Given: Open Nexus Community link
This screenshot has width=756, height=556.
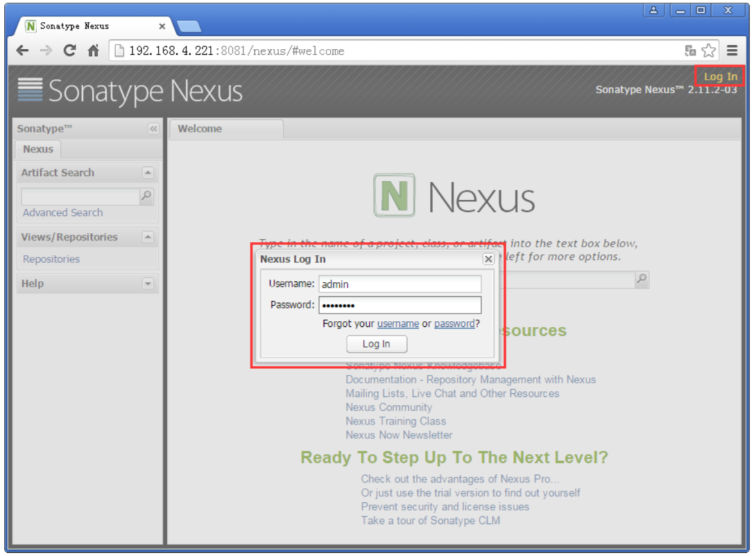Looking at the screenshot, I should [389, 408].
